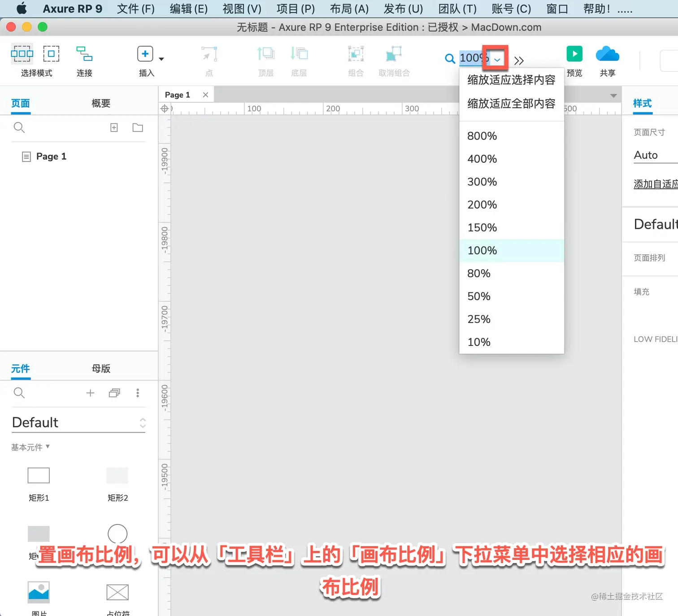Image resolution: width=678 pixels, height=616 pixels.
Task: Open the Apple menu
Action: (22, 9)
